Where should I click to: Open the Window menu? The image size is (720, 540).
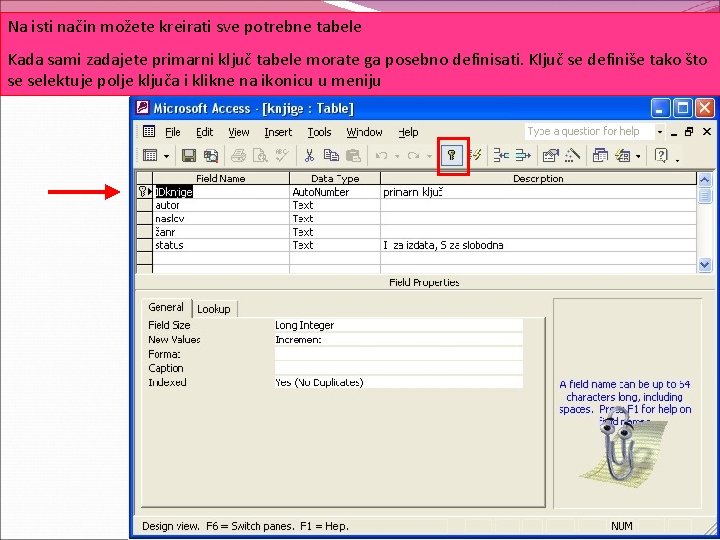click(x=364, y=132)
